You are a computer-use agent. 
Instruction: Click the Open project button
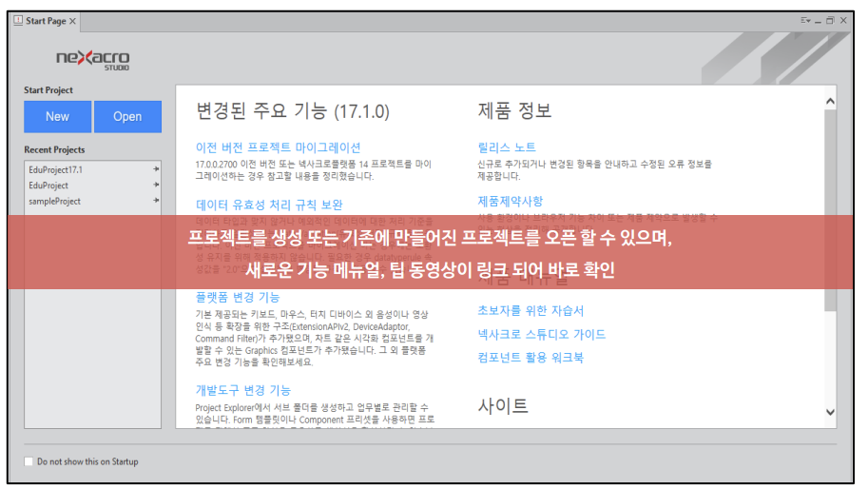point(128,116)
